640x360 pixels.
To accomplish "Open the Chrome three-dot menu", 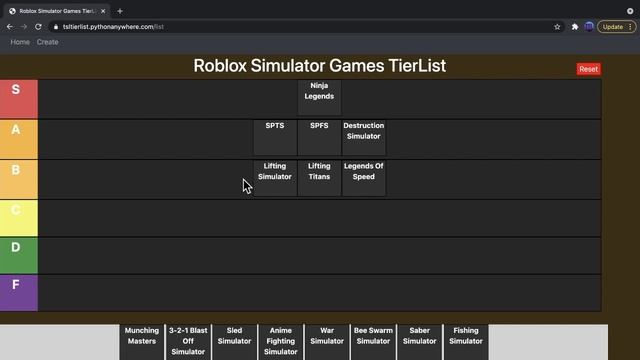I will (631, 27).
